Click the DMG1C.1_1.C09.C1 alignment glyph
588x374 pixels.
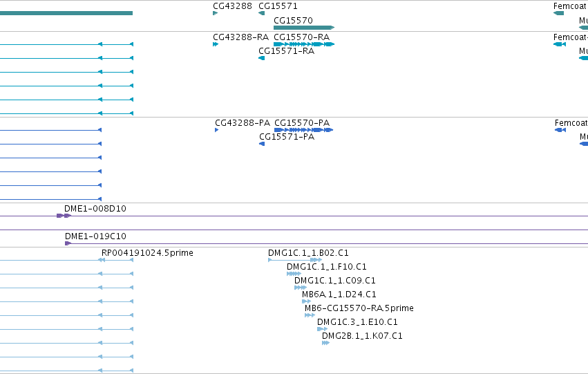click(x=301, y=288)
